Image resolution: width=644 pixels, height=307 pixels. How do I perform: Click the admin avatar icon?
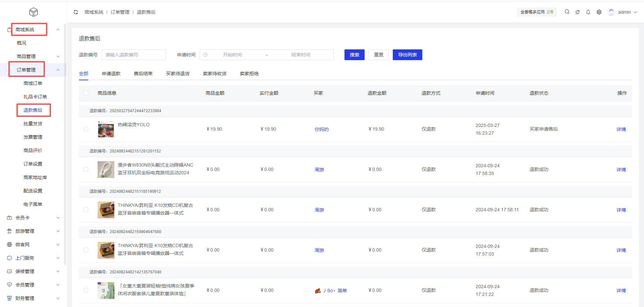coord(611,12)
